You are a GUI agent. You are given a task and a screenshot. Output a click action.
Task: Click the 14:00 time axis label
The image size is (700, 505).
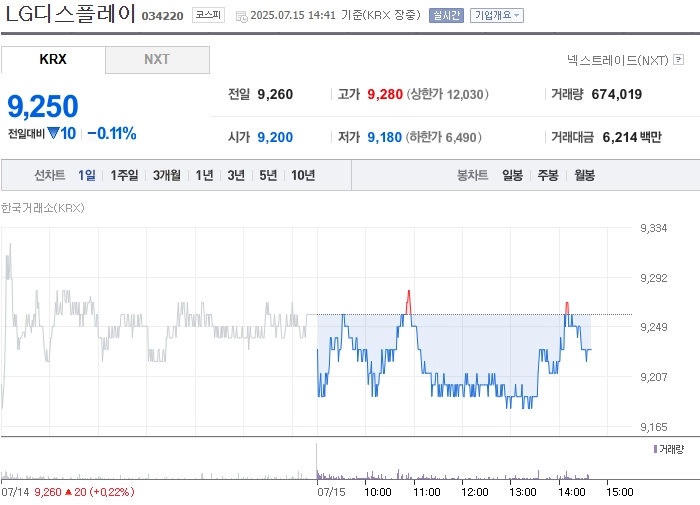pos(571,492)
